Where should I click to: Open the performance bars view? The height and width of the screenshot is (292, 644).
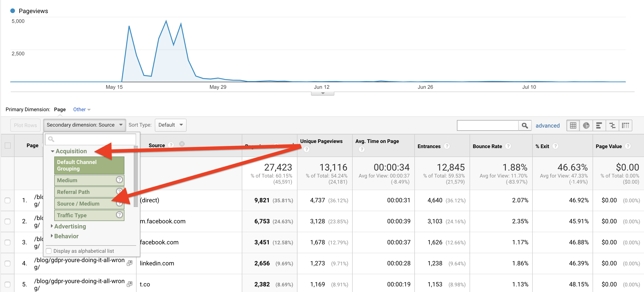pyautogui.click(x=599, y=125)
